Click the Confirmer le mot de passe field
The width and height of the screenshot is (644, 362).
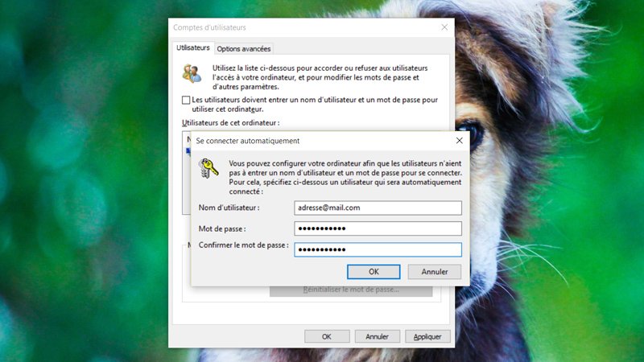[378, 249]
